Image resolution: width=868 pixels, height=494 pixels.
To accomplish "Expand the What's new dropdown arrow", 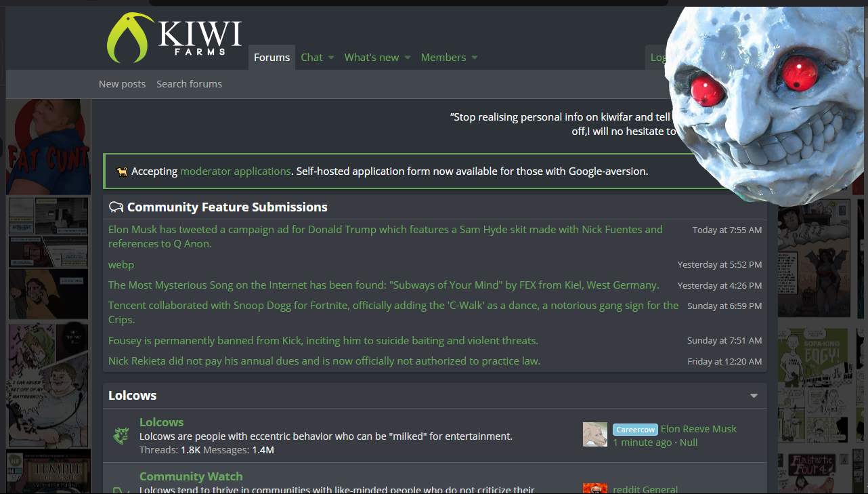I will pos(408,58).
